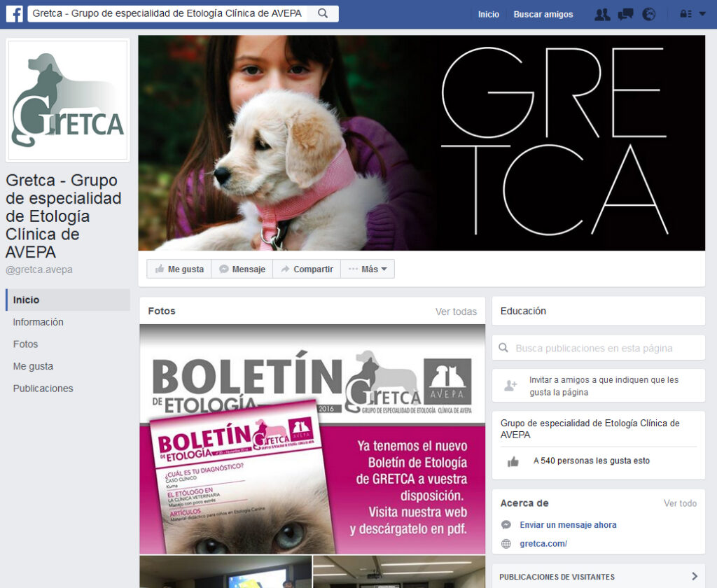Click the Facebook logo icon
Screen dimensions: 717x588
click(14, 14)
